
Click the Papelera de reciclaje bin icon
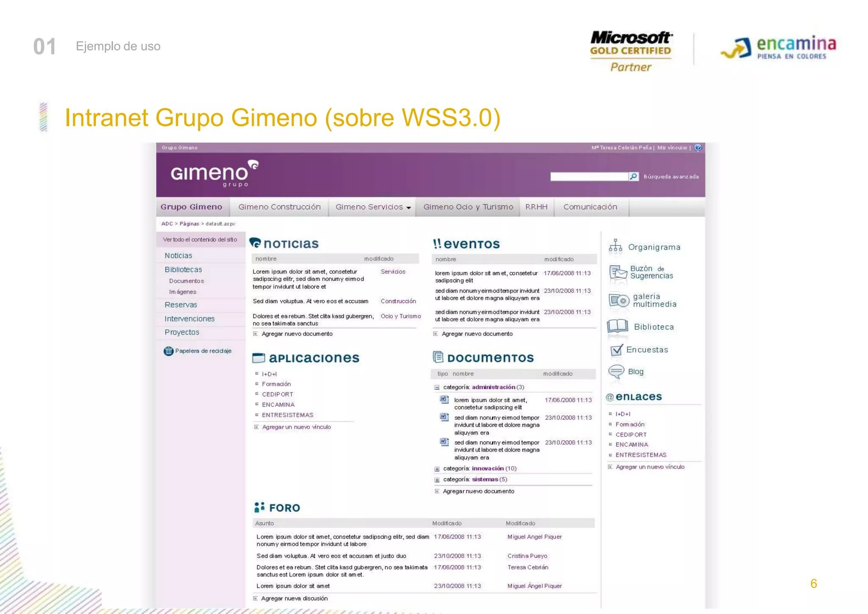(169, 351)
